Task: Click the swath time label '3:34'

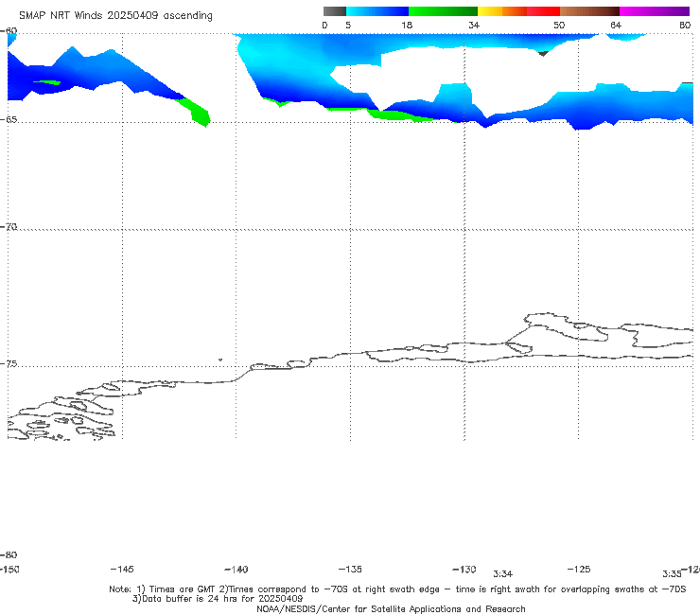Action: click(x=502, y=574)
